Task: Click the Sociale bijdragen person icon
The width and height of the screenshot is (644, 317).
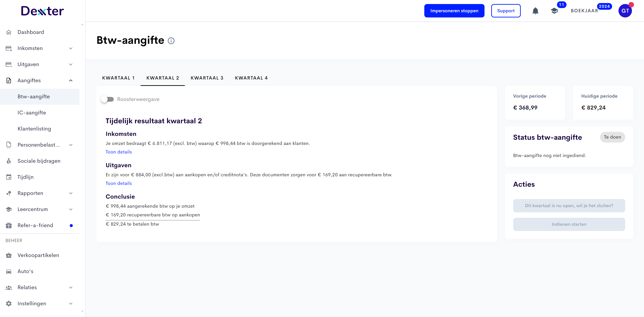Action: tap(9, 161)
